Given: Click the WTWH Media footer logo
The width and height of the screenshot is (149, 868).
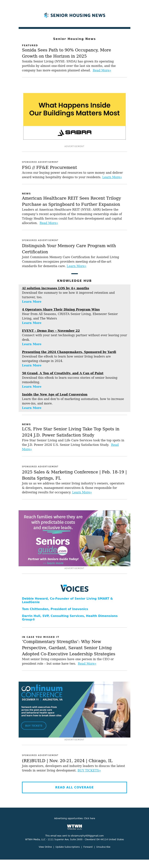Looking at the screenshot, I should [74, 827].
